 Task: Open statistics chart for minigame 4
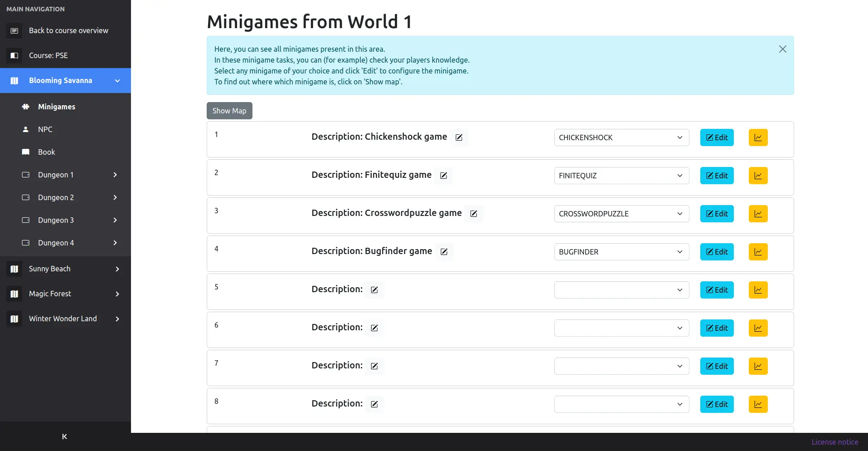[x=758, y=252]
